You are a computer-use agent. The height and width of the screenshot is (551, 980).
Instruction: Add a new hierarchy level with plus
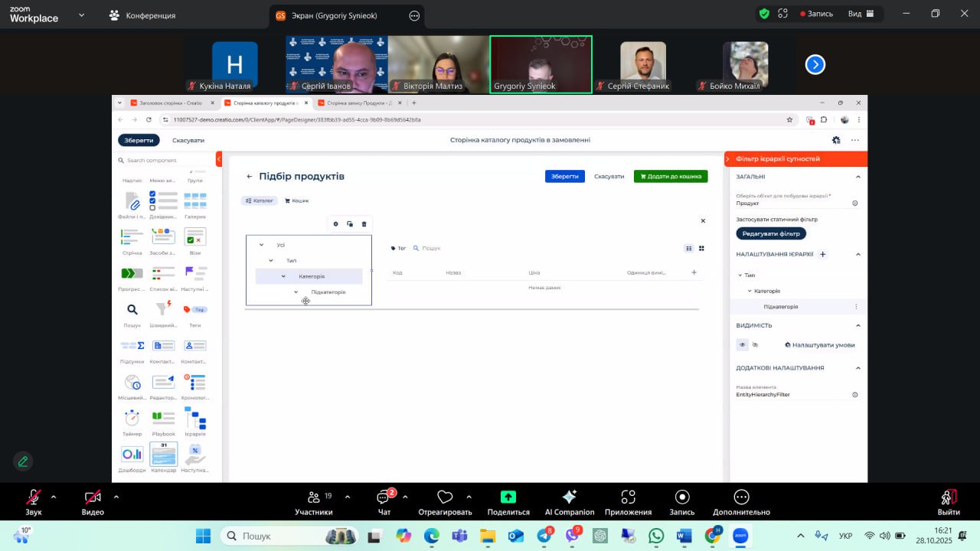(x=823, y=254)
